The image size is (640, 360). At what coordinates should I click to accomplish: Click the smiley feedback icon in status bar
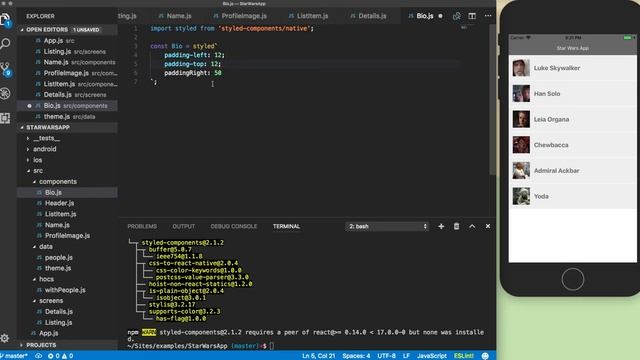pos(485,356)
